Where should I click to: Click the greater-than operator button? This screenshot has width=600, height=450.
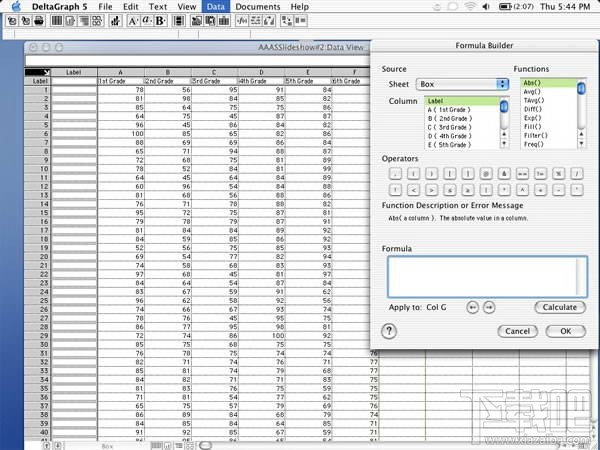(430, 189)
